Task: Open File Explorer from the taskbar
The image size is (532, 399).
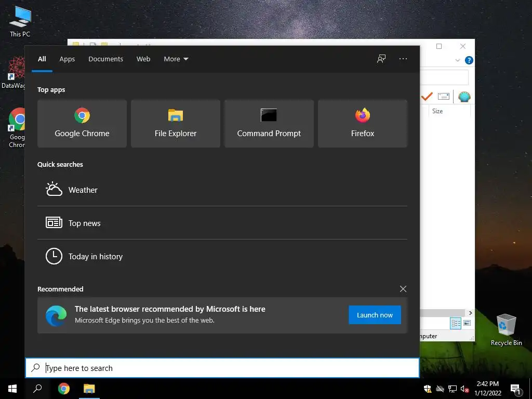Action: (x=89, y=389)
